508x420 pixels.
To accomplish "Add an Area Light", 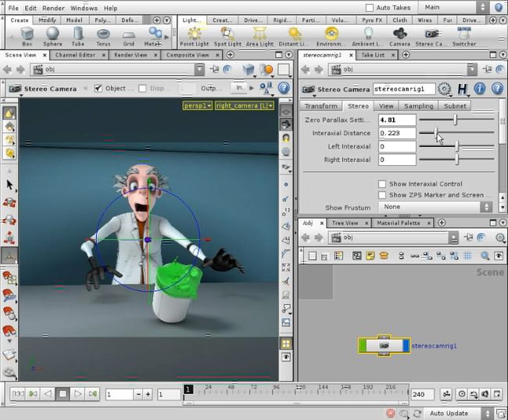I will point(259,37).
